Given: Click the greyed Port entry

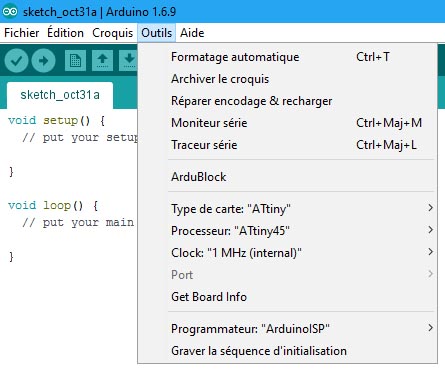Looking at the screenshot, I should click(x=287, y=275).
